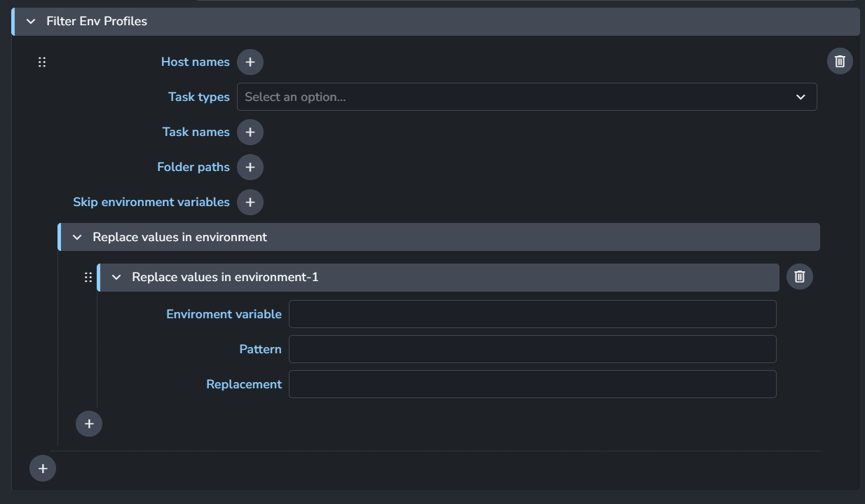The height and width of the screenshot is (504, 865).
Task: Click drag handle of the profile item
Action: pos(42,62)
